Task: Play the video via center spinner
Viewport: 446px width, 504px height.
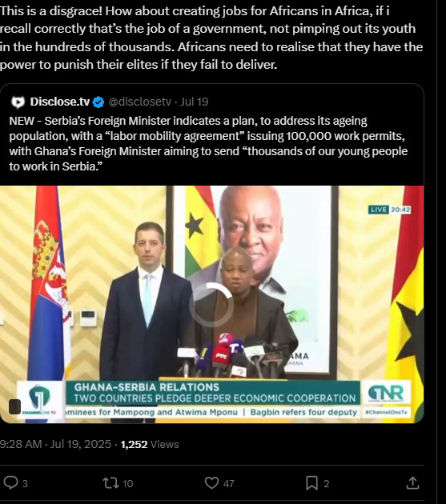Action: [211, 304]
